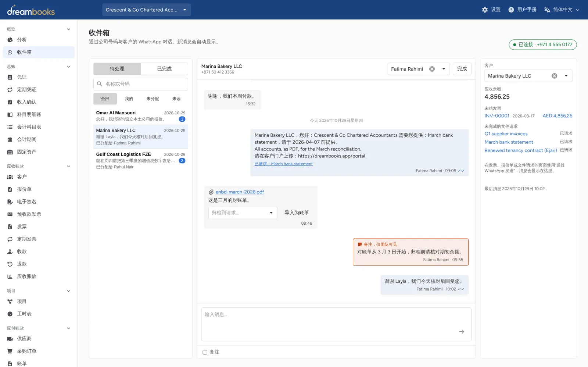
Task: Open 科目明细账 ledger icon
Action: pyautogui.click(x=10, y=115)
